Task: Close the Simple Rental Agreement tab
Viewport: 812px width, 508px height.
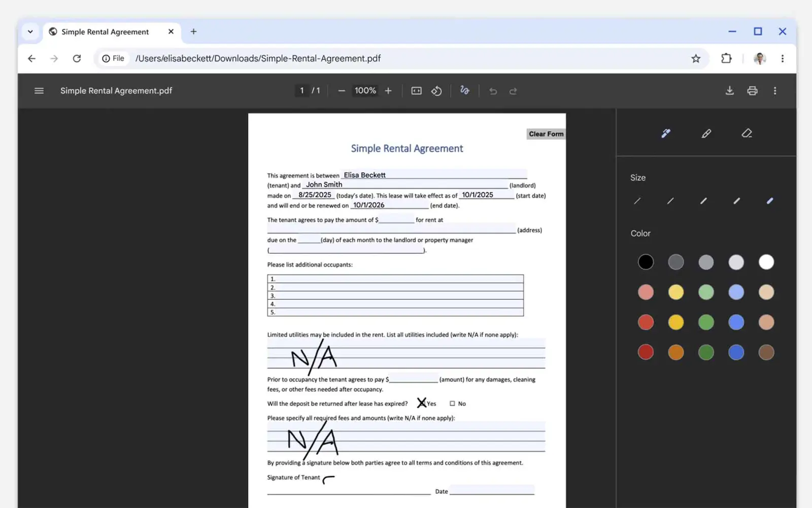Action: tap(171, 31)
